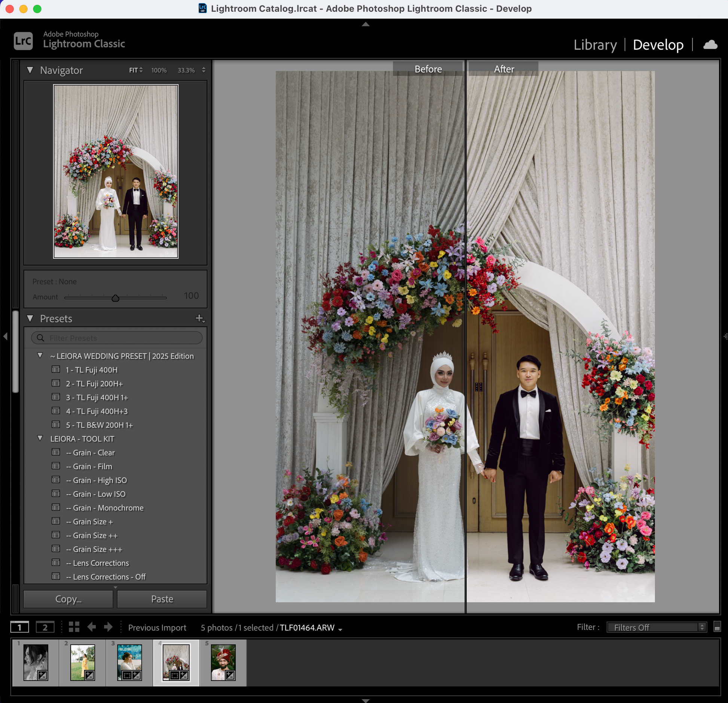Open the second window display icon 2

45,627
